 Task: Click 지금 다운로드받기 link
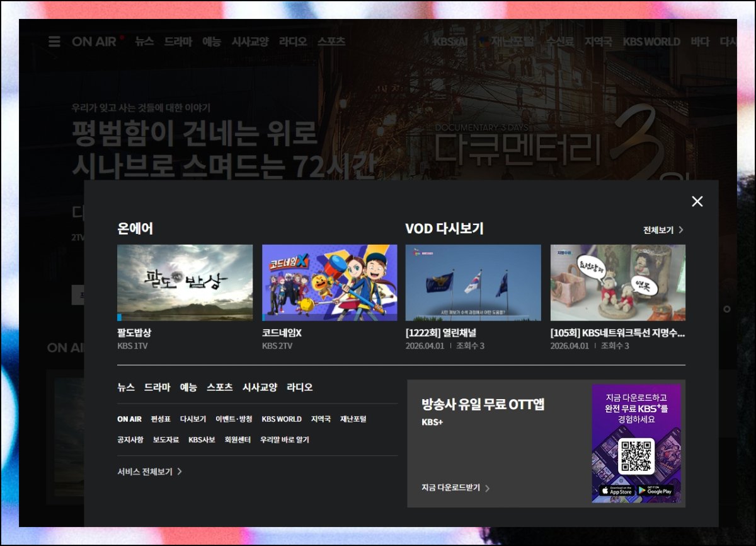(x=450, y=488)
